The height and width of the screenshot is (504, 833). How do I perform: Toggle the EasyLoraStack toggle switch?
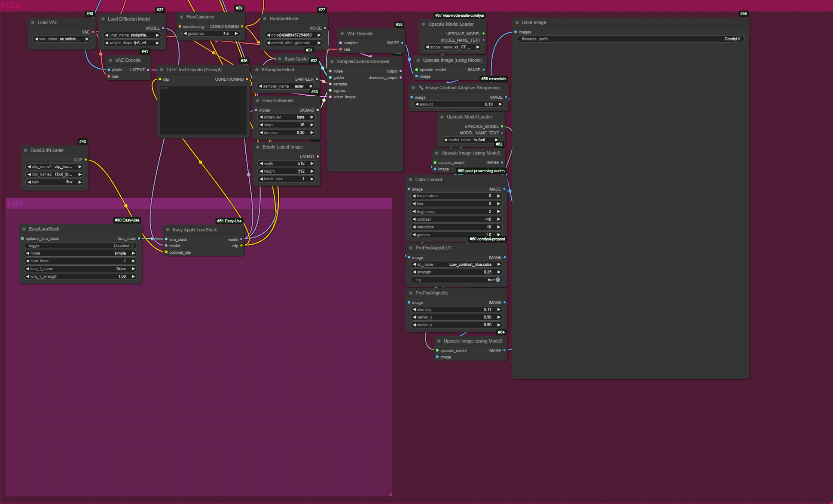[x=132, y=246]
